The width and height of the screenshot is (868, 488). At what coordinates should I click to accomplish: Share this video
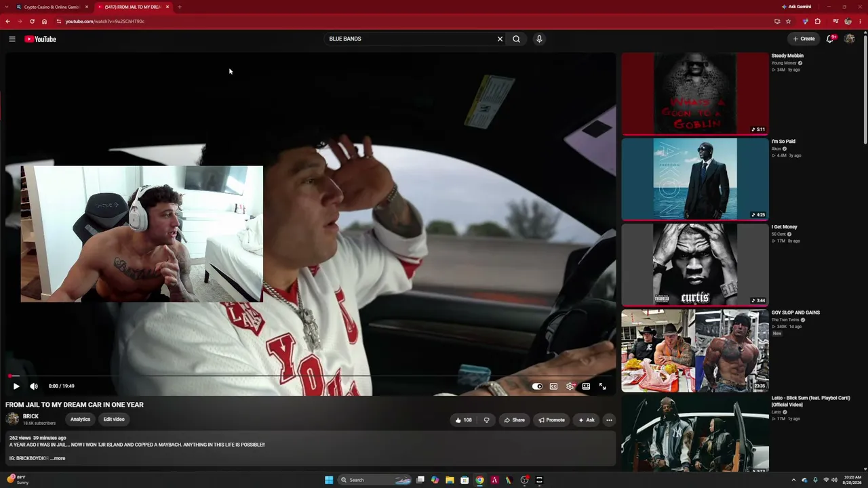tap(514, 420)
